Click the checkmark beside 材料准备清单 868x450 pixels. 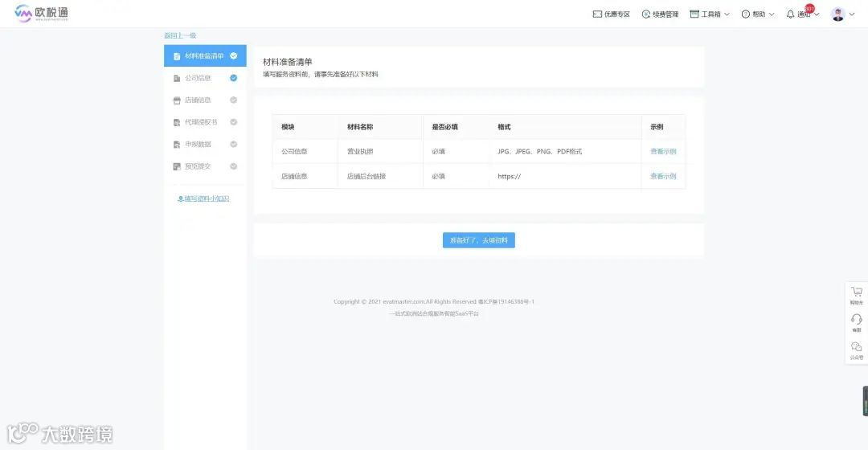click(234, 55)
